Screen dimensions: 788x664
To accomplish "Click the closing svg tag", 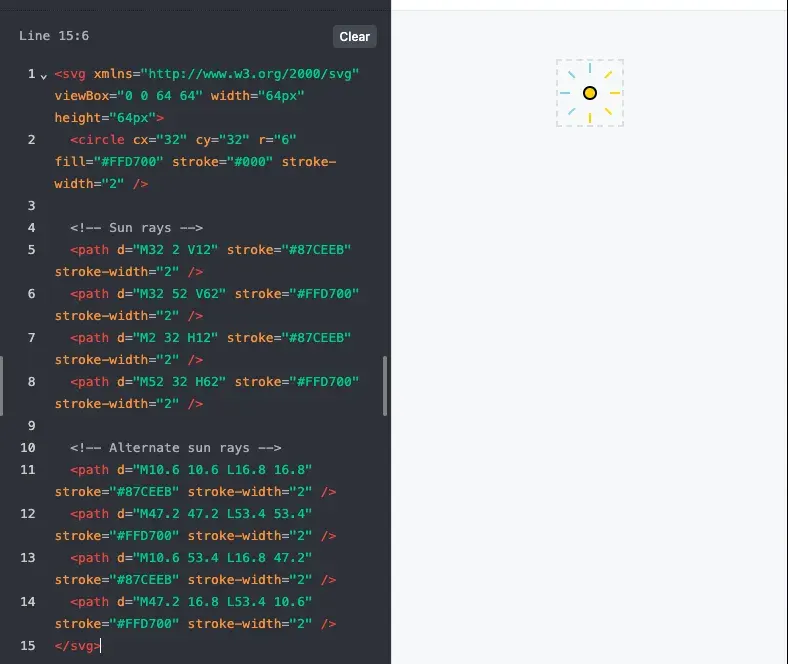I will (77, 646).
